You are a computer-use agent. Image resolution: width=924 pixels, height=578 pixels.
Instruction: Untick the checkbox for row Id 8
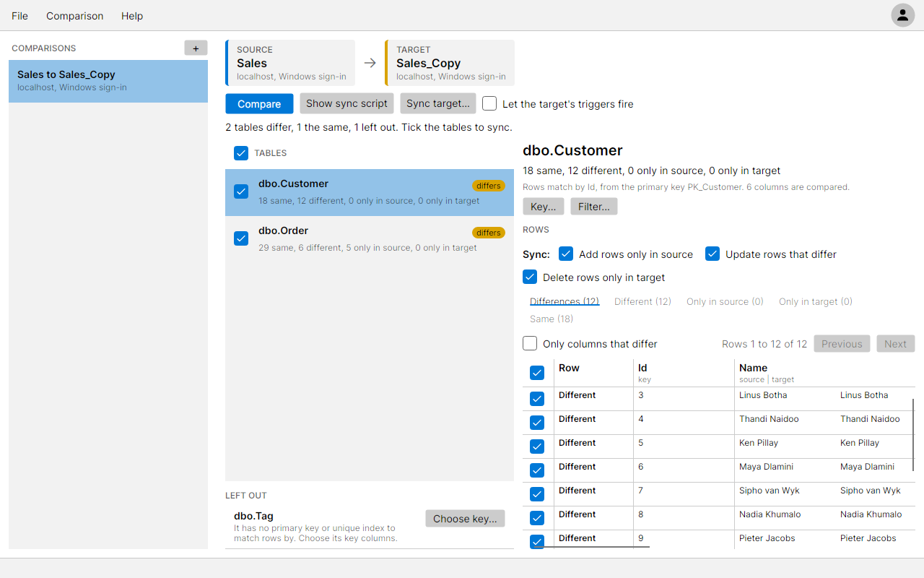[x=537, y=518]
